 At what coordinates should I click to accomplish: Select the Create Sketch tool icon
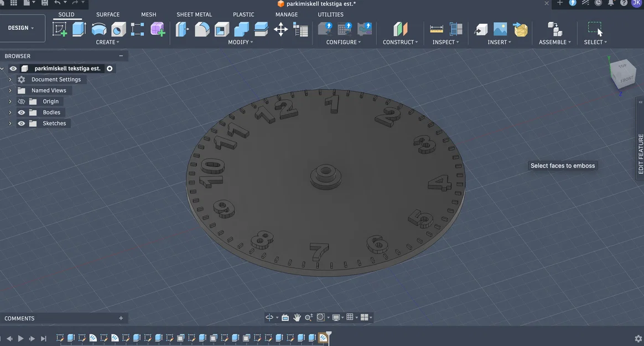(60, 29)
